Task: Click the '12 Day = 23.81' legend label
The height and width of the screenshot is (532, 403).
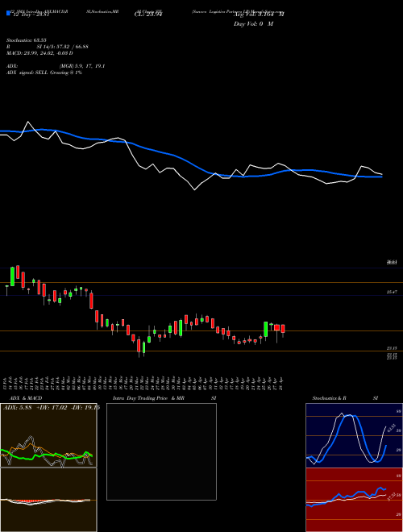Action: pos(30,15)
